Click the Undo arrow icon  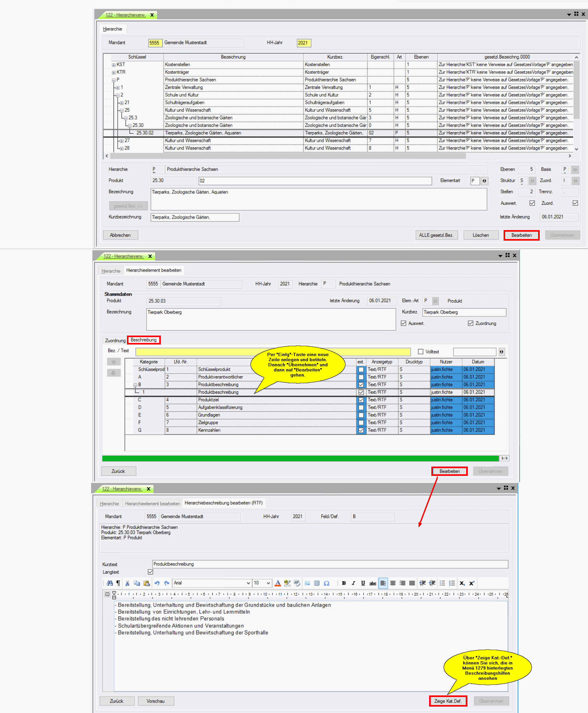157,583
